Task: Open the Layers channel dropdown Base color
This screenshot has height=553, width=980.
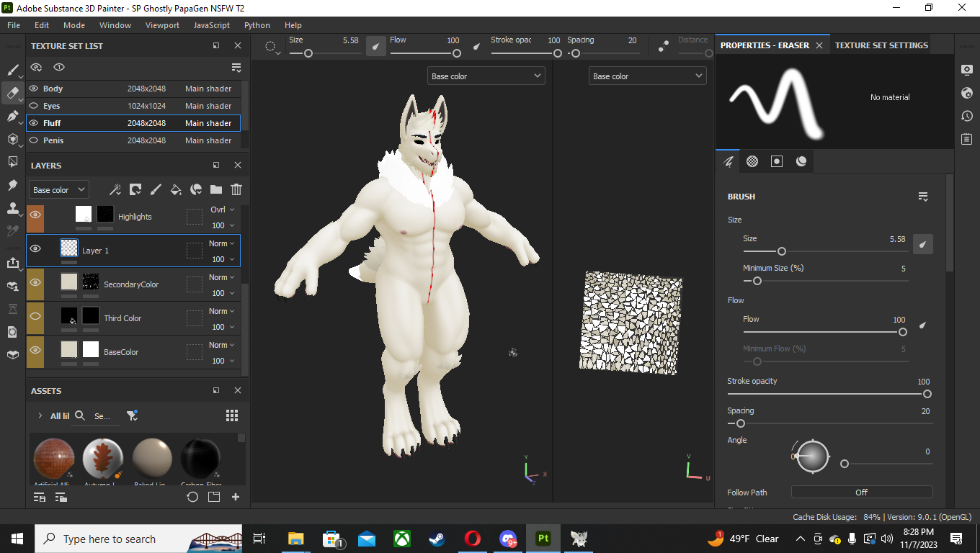Action: pos(59,189)
